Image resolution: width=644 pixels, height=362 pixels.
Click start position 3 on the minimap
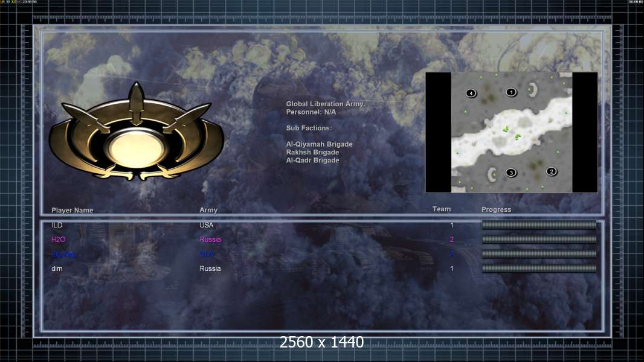pyautogui.click(x=511, y=173)
